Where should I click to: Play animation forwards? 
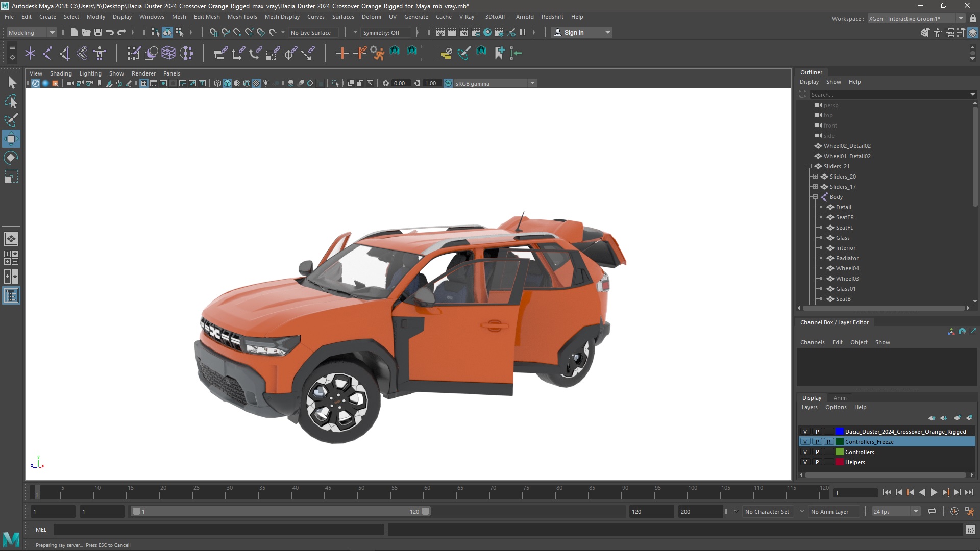(x=934, y=493)
